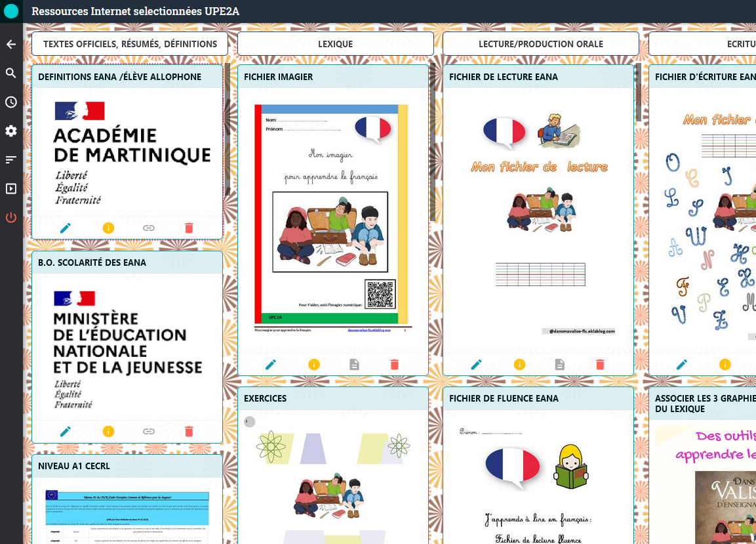
Task: Click the red power icon in sidebar
Action: tap(11, 218)
